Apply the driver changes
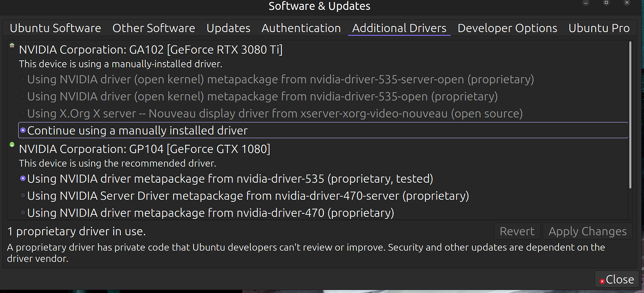 [x=587, y=231]
